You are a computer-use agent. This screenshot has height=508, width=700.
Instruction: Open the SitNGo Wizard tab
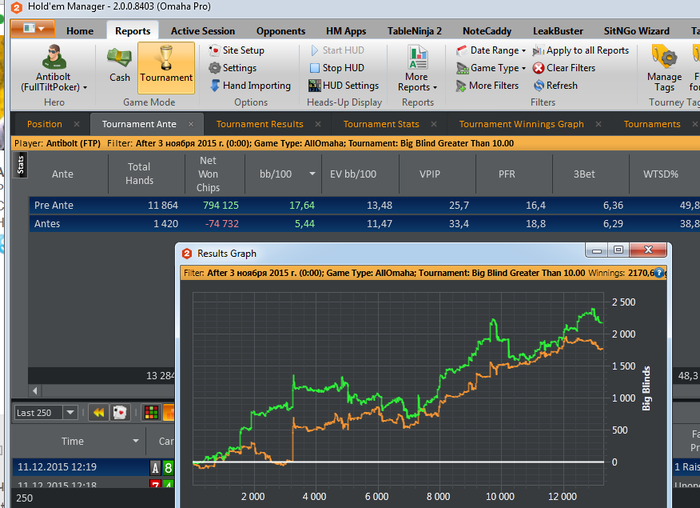pos(637,31)
